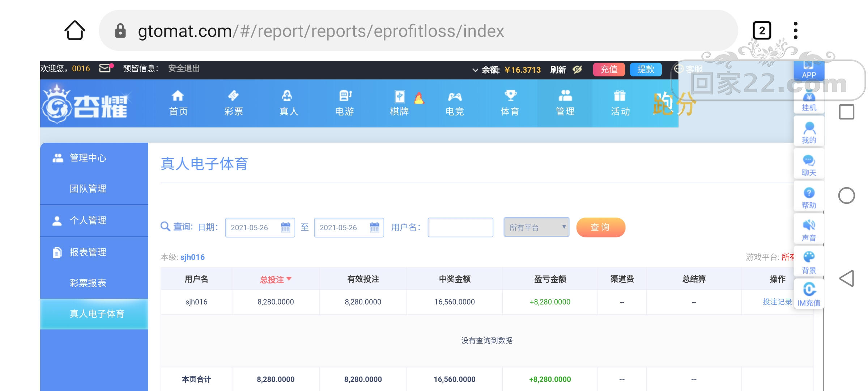Screen dimensions: 868x391
Task: Expand the 所有平台 platform dropdown
Action: pyautogui.click(x=536, y=227)
